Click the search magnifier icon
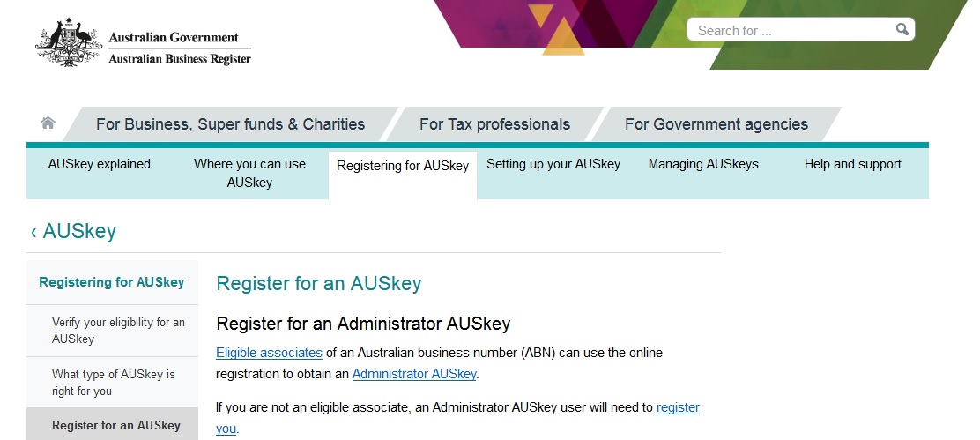The width and height of the screenshot is (980, 440). coord(902,30)
